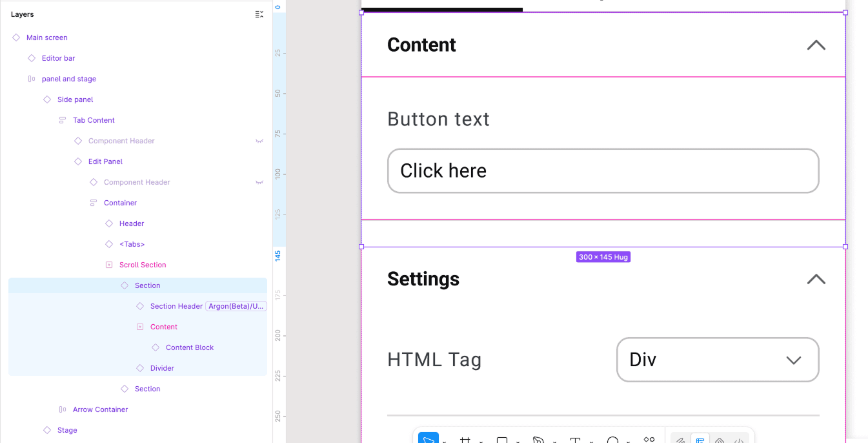Switch to Dev Mode code toggle

(x=739, y=440)
